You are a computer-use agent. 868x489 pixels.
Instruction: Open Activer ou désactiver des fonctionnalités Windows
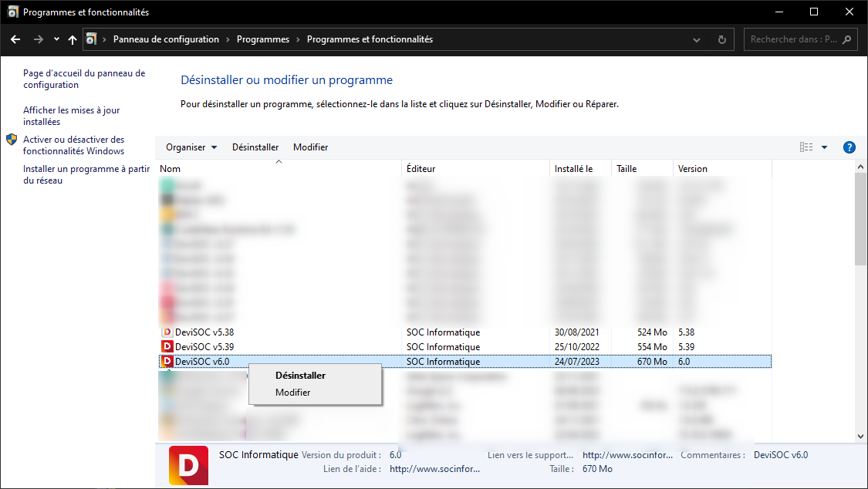73,145
